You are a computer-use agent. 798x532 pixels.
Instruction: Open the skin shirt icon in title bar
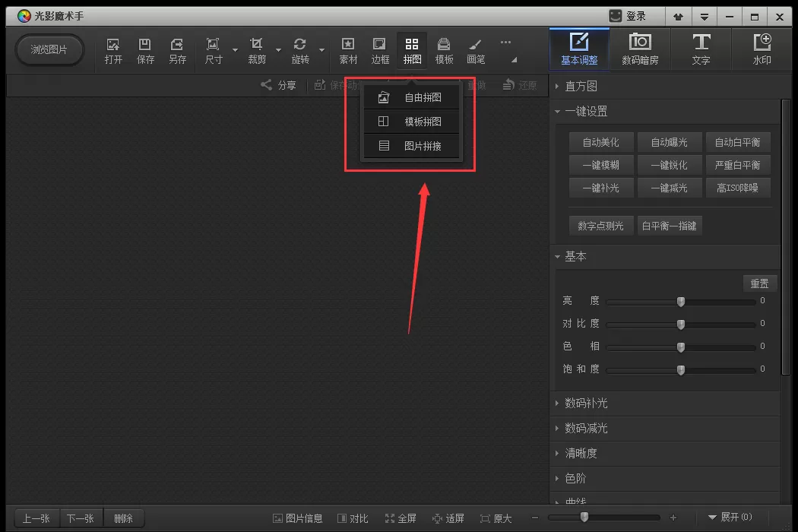[x=678, y=17]
